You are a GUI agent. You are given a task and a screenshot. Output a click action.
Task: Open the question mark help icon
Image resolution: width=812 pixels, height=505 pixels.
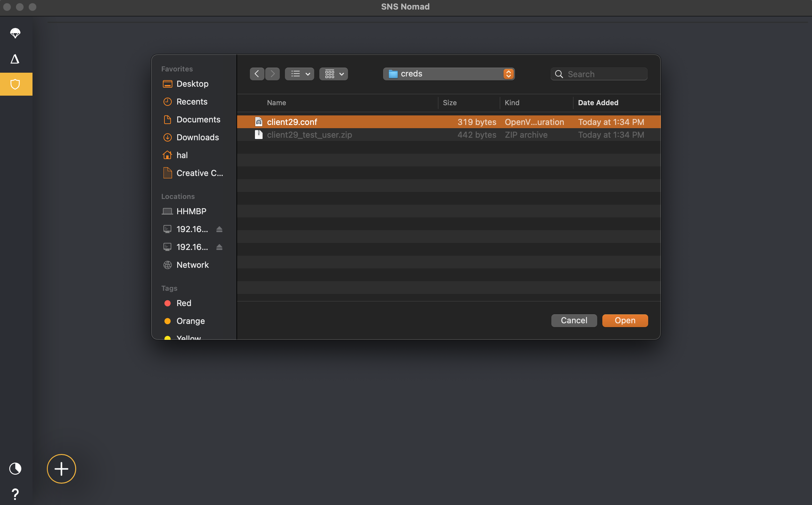click(15, 494)
